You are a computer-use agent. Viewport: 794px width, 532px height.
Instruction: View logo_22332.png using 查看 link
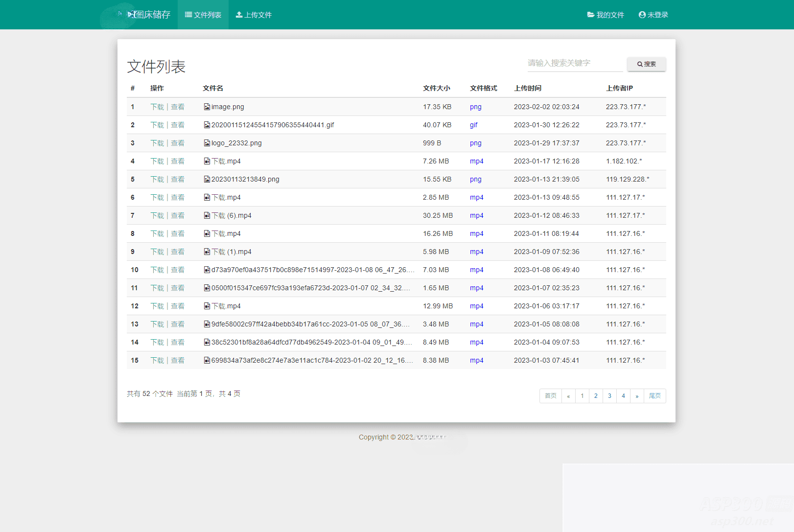click(x=178, y=143)
